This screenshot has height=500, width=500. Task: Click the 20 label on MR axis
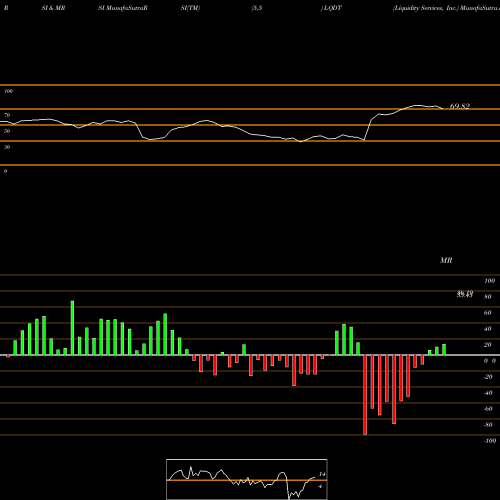pyautogui.click(x=488, y=345)
